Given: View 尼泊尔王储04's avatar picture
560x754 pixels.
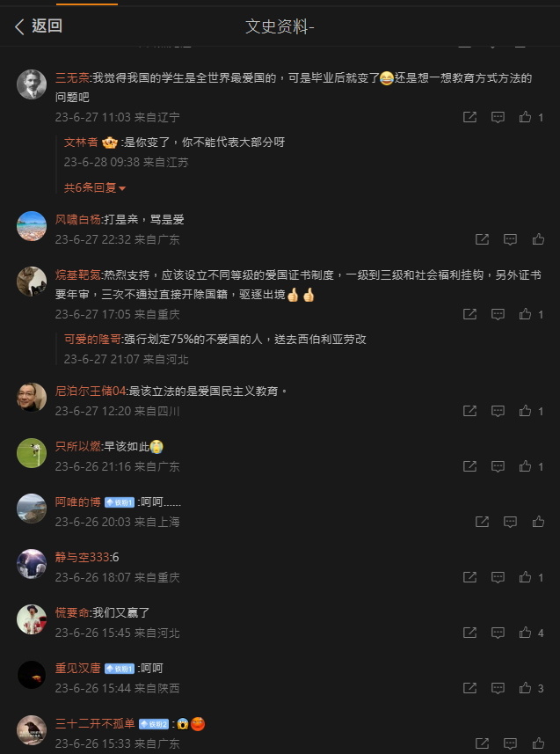Looking at the screenshot, I should click(x=32, y=397).
